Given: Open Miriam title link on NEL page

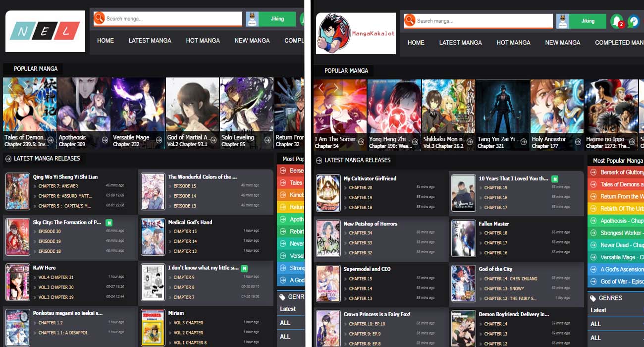Looking at the screenshot, I should tap(176, 313).
